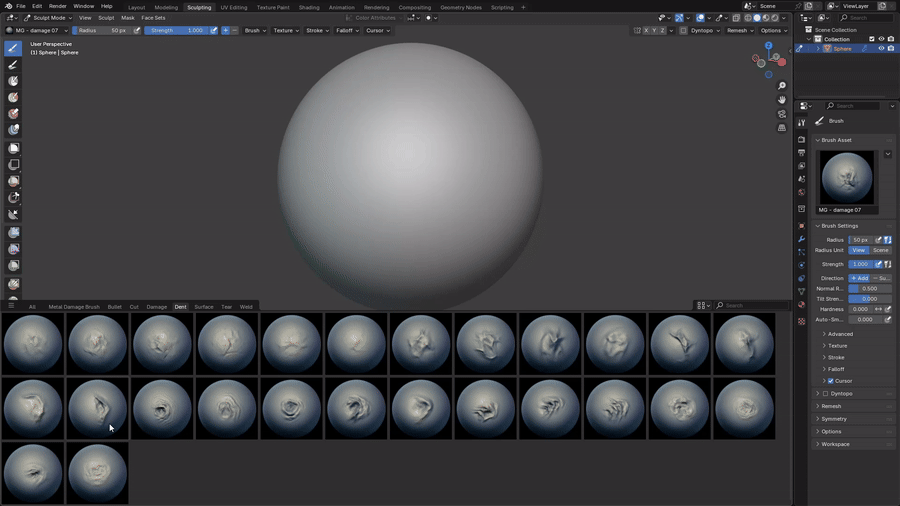Screen dimensions: 900x506
Task: Enable the Dyntopo checkbox in viewport header
Action: click(683, 30)
